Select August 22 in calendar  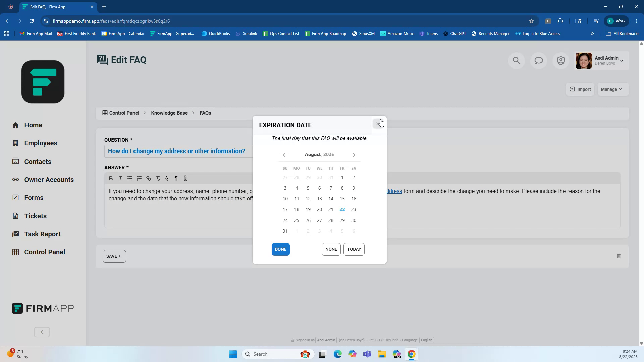click(342, 210)
